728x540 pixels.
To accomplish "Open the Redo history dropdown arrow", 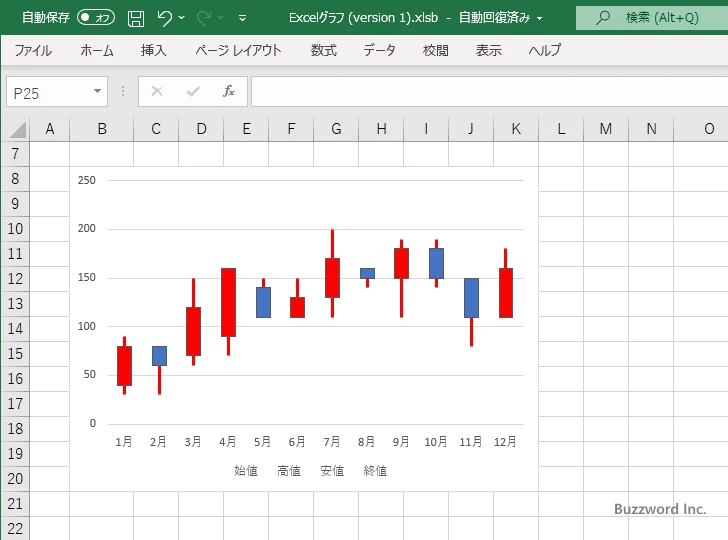I will [221, 18].
